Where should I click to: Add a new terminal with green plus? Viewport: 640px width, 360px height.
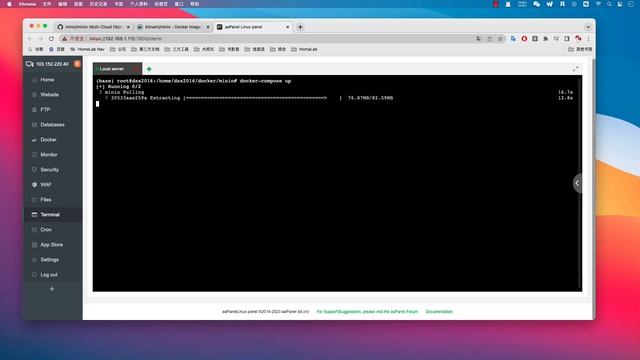149,69
